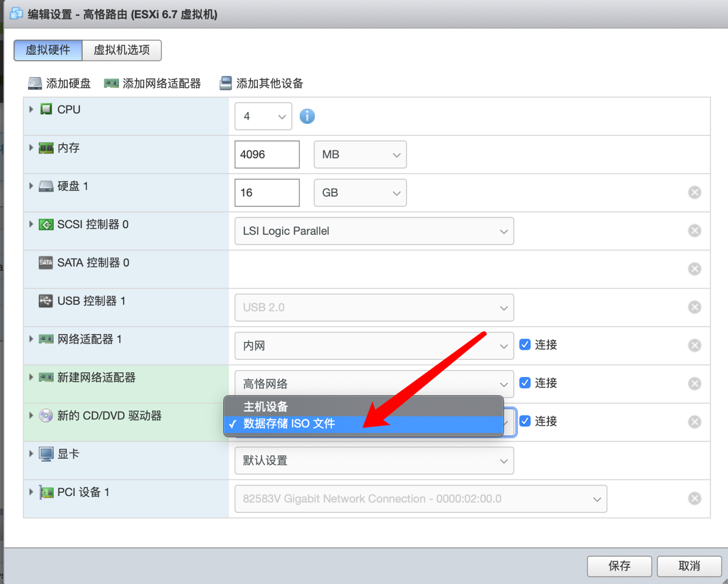This screenshot has width=728, height=584.
Task: Click the 网络适配器 1 card icon
Action: coord(46,339)
